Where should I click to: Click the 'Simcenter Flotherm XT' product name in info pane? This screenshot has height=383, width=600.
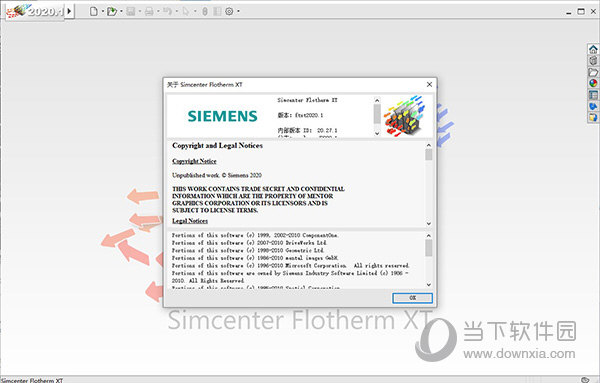[x=307, y=100]
